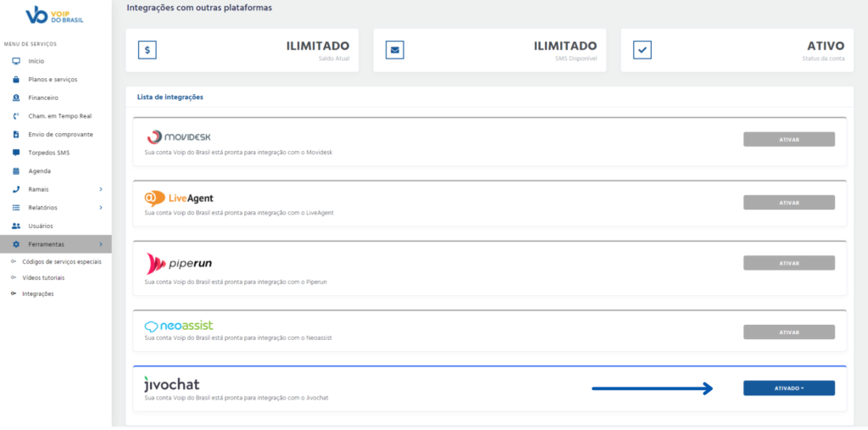Expand the Relatórios submenu chevron
The height and width of the screenshot is (430, 868).
101,207
